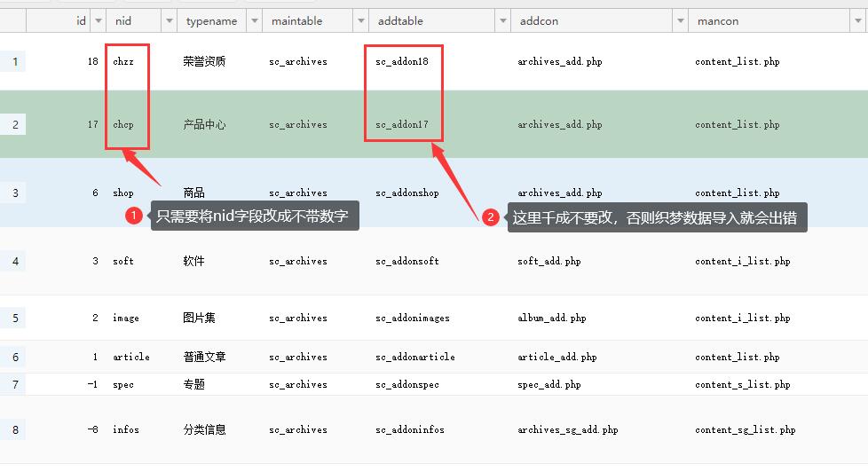Click 'sc_archives' in the article row
This screenshot has width=868, height=472.
click(x=298, y=357)
